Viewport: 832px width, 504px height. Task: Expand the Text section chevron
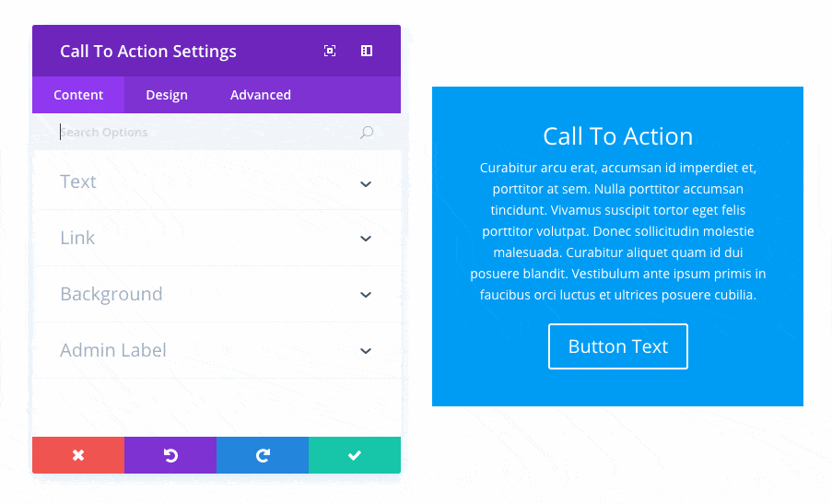pos(366,183)
